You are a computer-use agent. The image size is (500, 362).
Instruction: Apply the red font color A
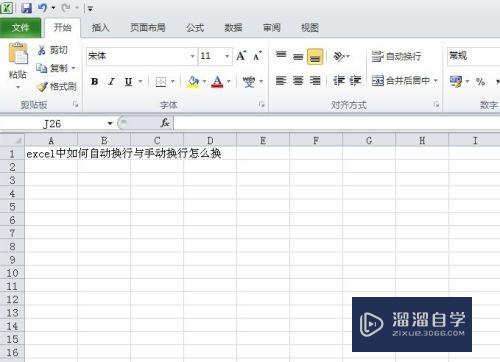[217, 81]
